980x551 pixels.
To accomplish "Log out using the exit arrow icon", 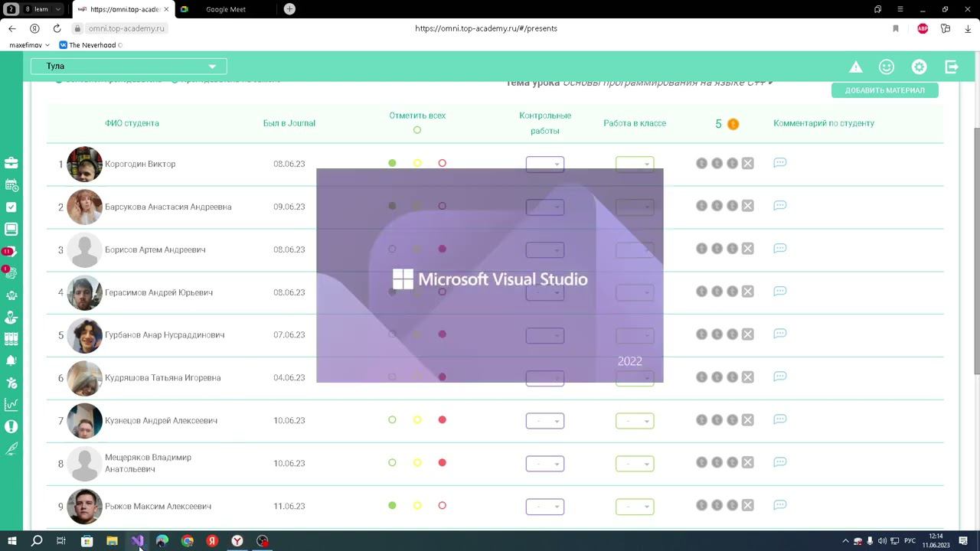I will click(952, 67).
